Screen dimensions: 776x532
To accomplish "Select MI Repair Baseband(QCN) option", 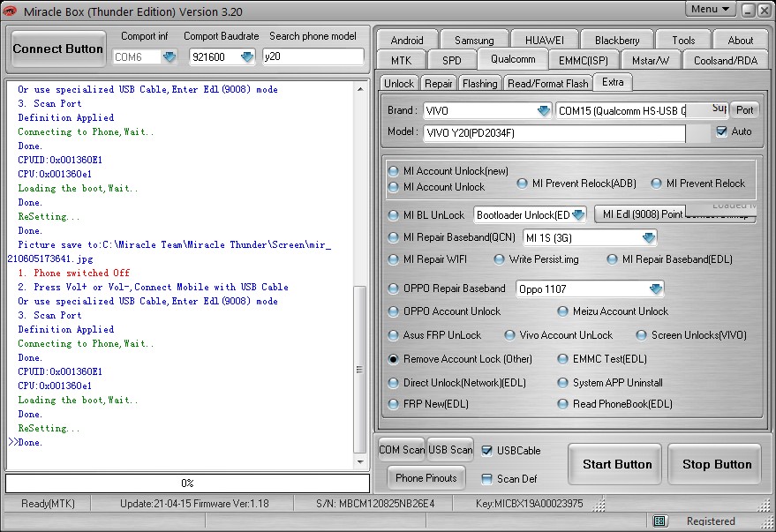I will (x=394, y=237).
